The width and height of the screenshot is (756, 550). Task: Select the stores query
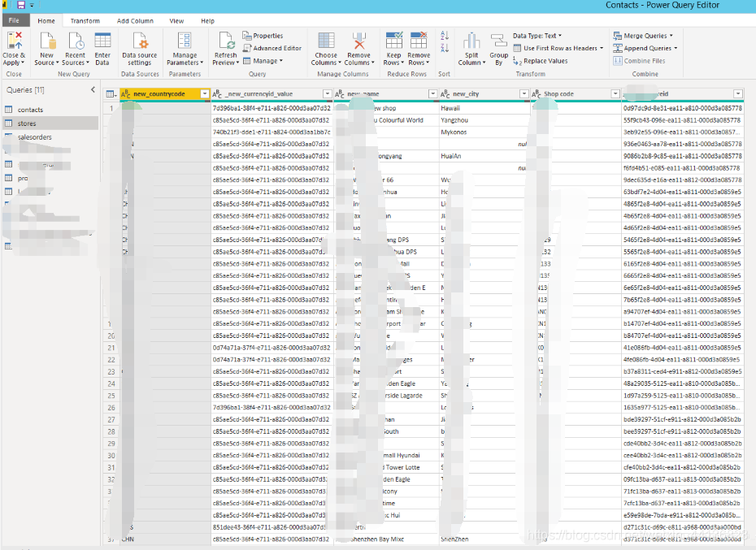pyautogui.click(x=50, y=123)
